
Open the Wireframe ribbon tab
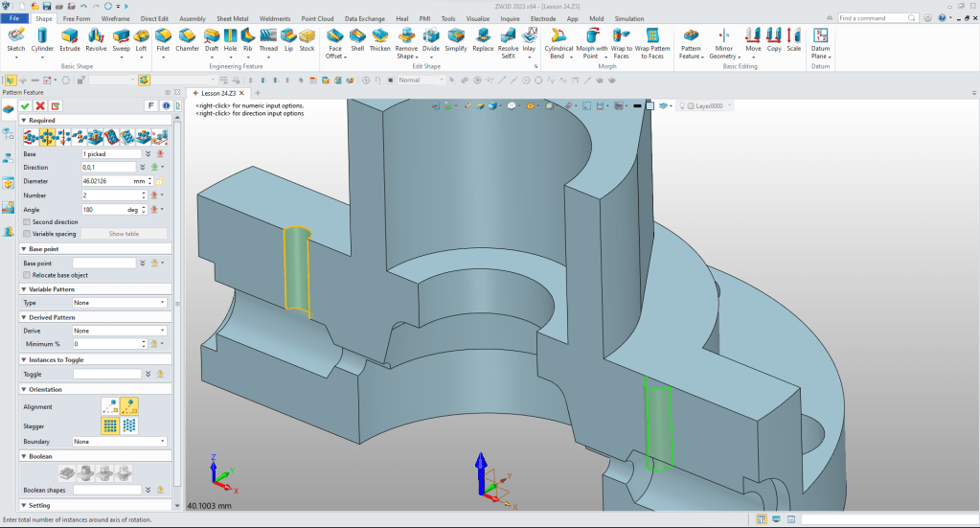click(x=116, y=18)
